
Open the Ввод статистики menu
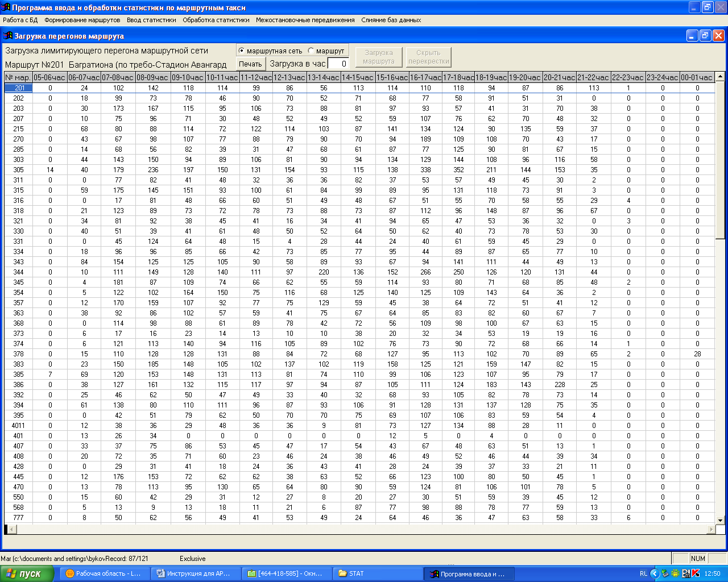(151, 20)
